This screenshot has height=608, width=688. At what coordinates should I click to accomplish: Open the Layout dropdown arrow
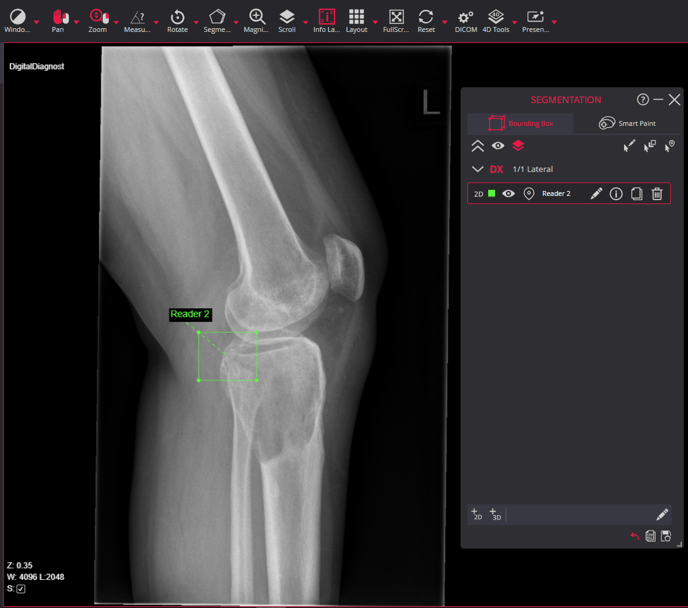pos(375,21)
